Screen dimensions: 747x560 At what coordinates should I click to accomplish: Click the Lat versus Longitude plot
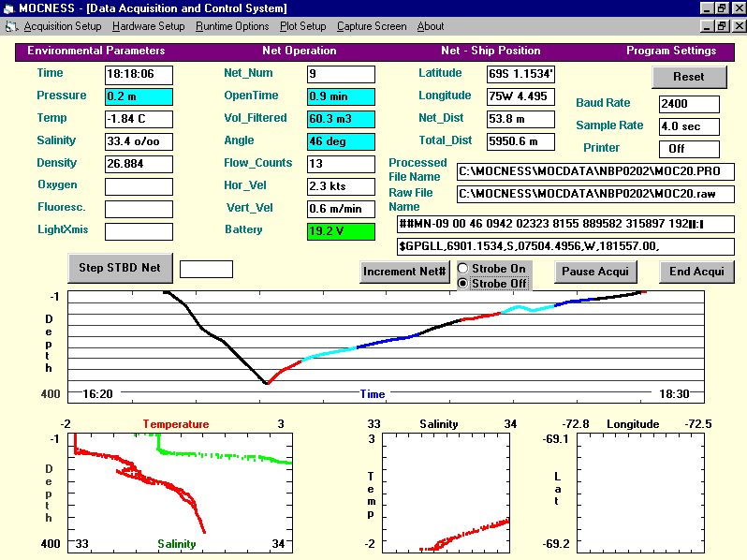point(640,493)
